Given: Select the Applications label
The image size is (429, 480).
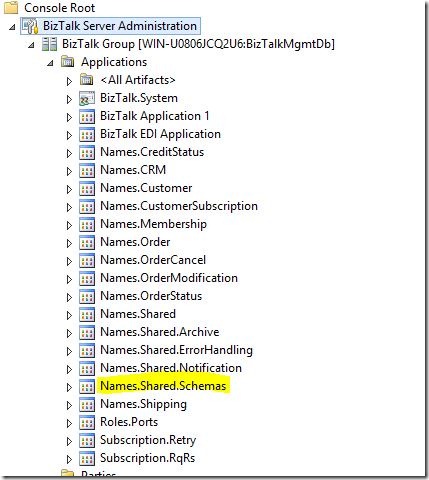Looking at the screenshot, I should coord(114,62).
